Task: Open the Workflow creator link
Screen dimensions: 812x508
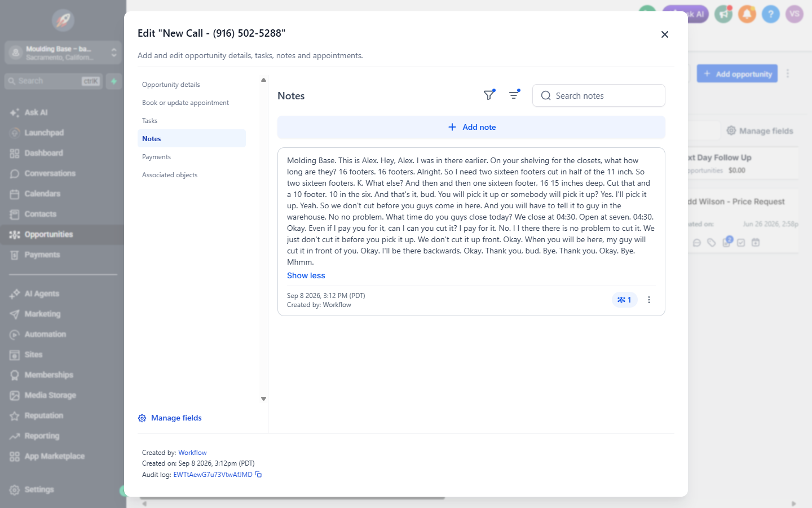Action: click(x=192, y=453)
